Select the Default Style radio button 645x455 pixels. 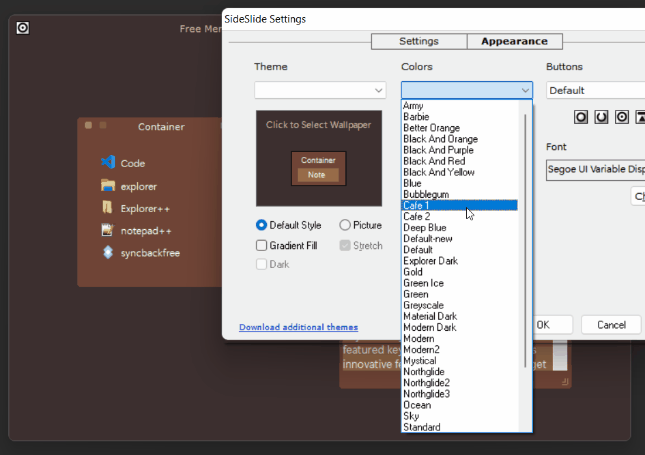pos(262,226)
